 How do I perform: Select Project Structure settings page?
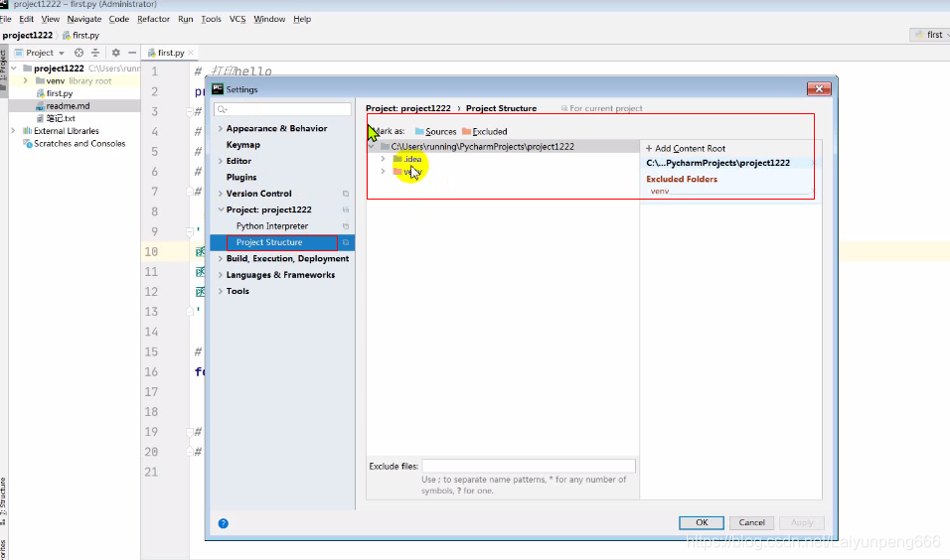pos(282,243)
